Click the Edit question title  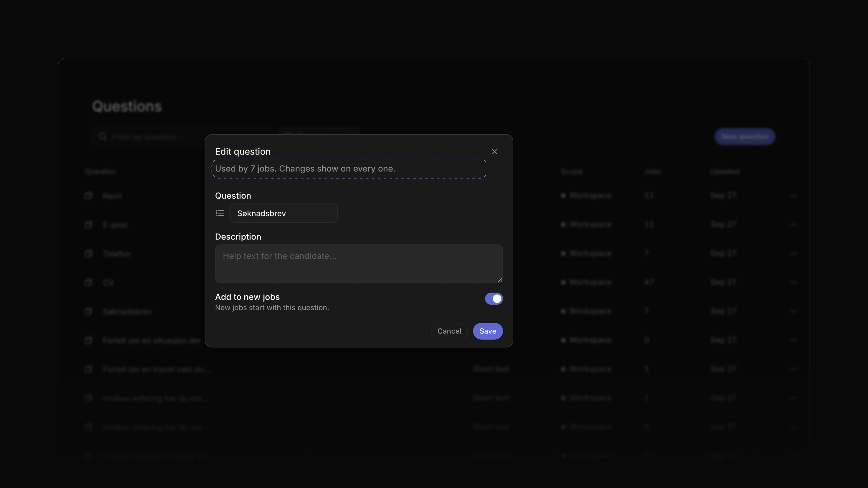pos(243,152)
